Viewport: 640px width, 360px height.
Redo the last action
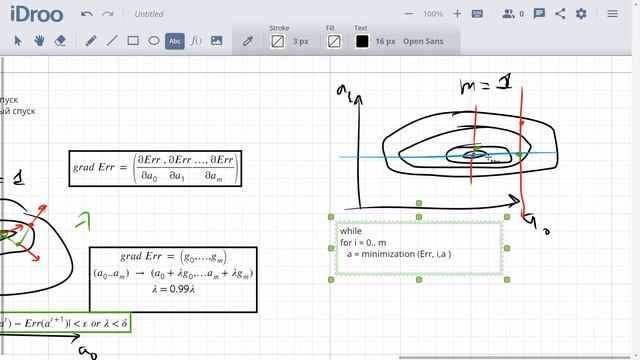click(x=108, y=14)
